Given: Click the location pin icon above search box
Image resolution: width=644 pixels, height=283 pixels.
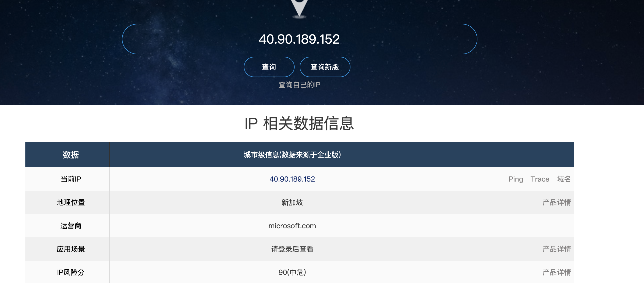Looking at the screenshot, I should pyautogui.click(x=299, y=9).
